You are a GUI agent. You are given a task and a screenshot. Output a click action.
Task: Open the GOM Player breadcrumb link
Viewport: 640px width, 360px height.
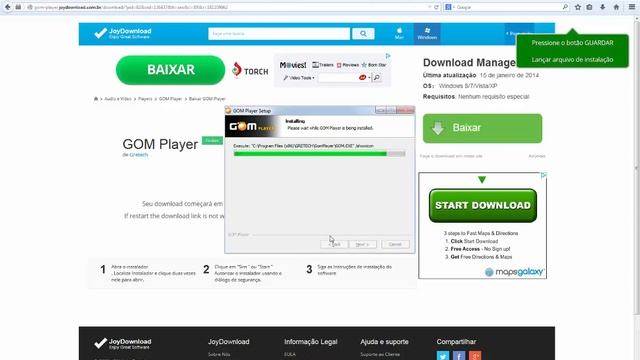170,99
